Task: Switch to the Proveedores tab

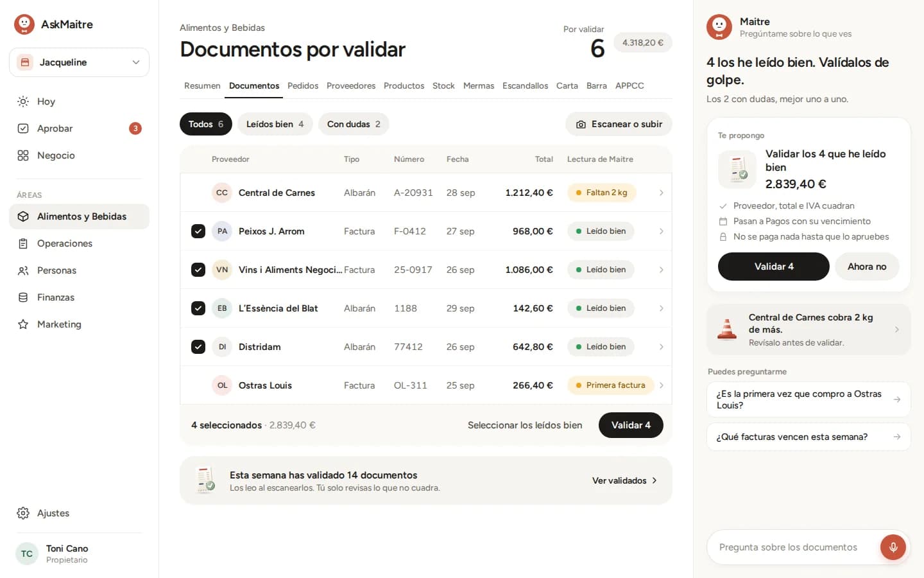Action: coord(351,85)
